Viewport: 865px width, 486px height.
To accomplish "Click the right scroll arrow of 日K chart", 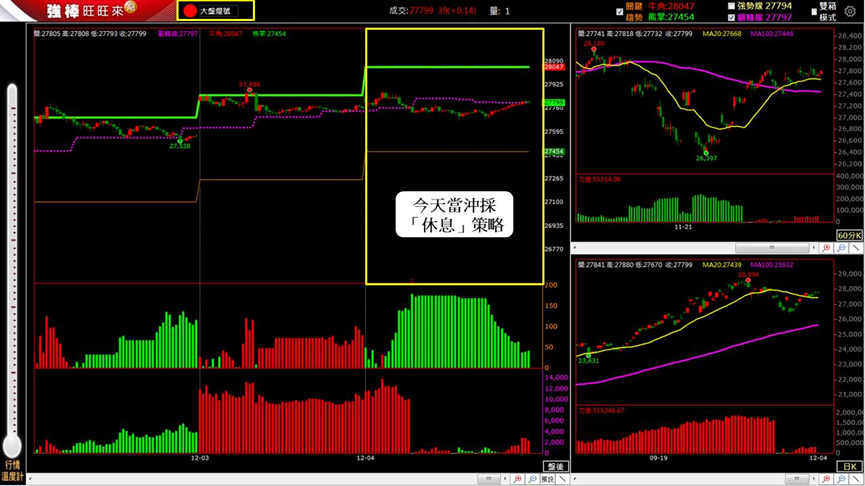I will [814, 479].
